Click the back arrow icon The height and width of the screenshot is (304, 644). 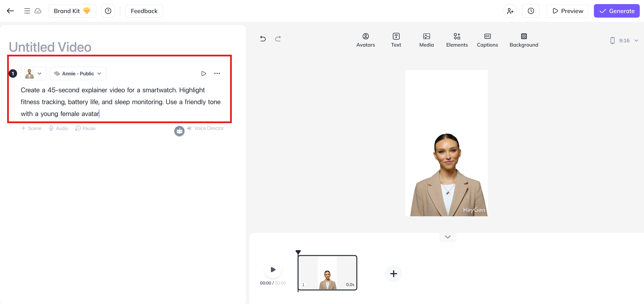pyautogui.click(x=10, y=11)
